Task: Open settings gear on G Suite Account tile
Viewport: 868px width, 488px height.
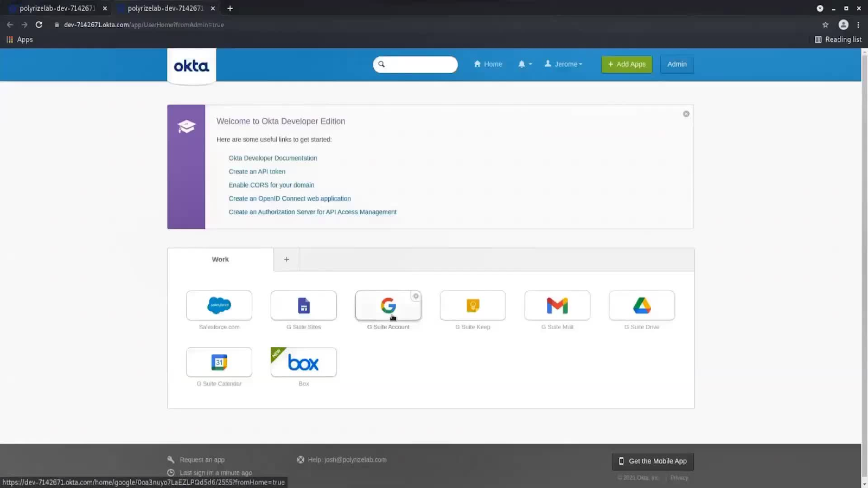Action: pos(416,296)
